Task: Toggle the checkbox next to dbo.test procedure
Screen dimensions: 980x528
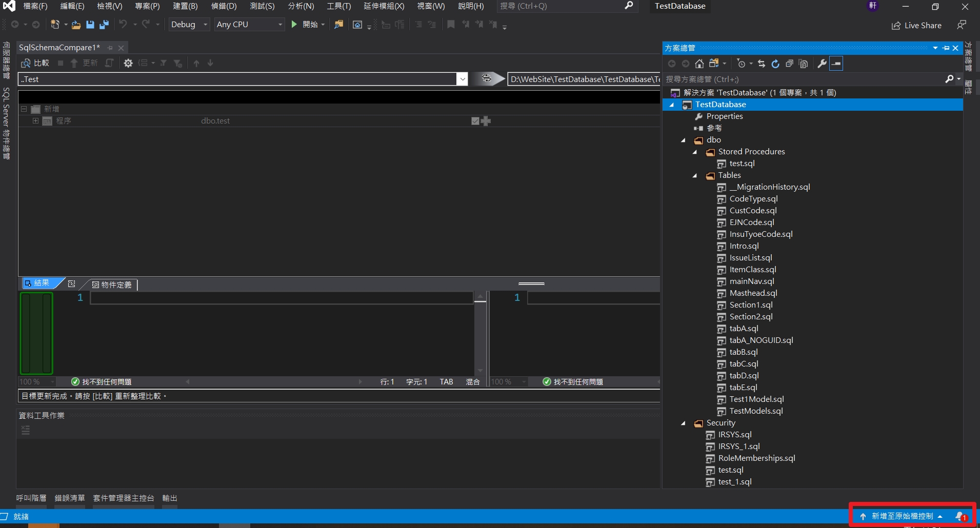Action: (474, 121)
